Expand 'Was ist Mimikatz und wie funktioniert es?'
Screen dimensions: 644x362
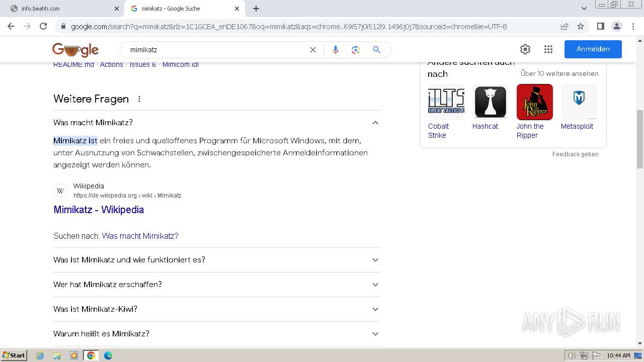click(217, 260)
